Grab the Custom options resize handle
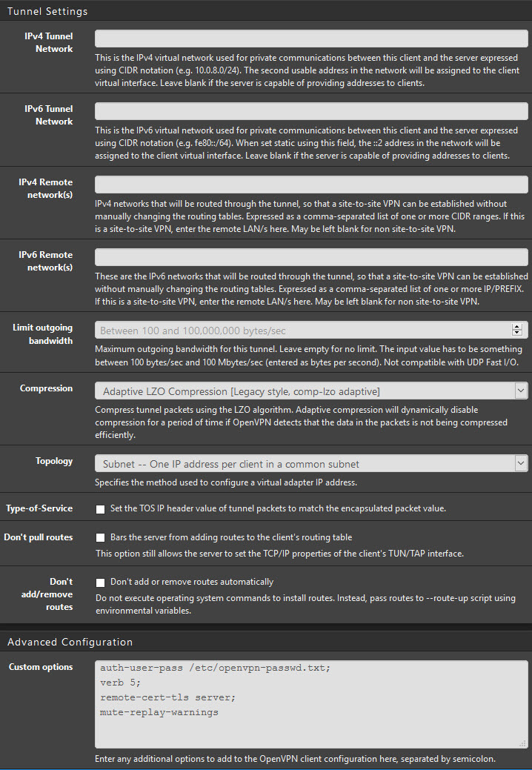 click(x=524, y=744)
